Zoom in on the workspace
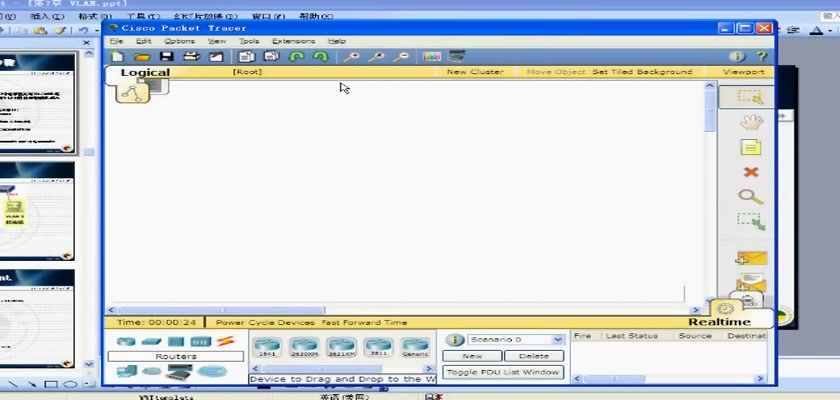 point(351,56)
